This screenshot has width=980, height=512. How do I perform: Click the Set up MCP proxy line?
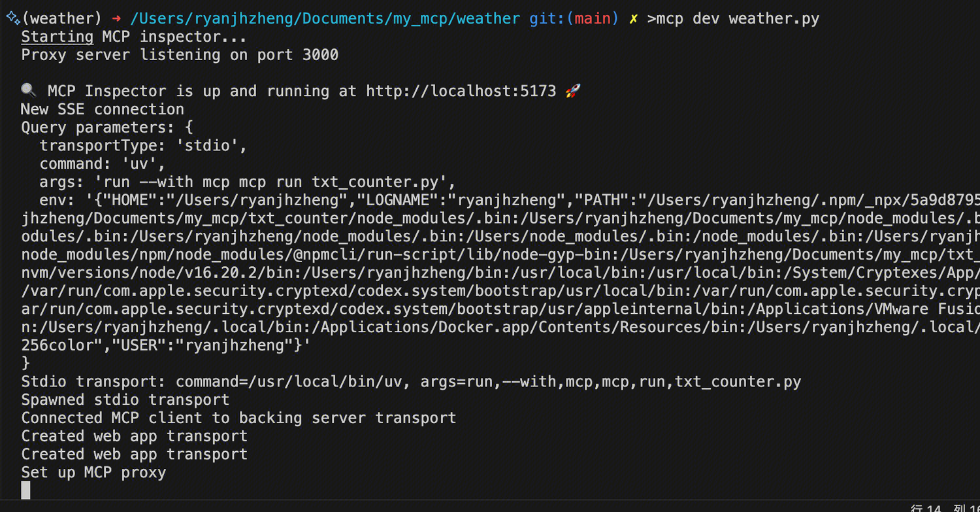click(93, 472)
